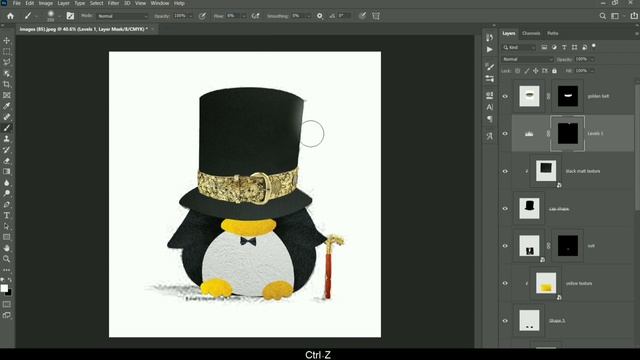Select the Blur tool
640x360 pixels.
tap(7, 182)
